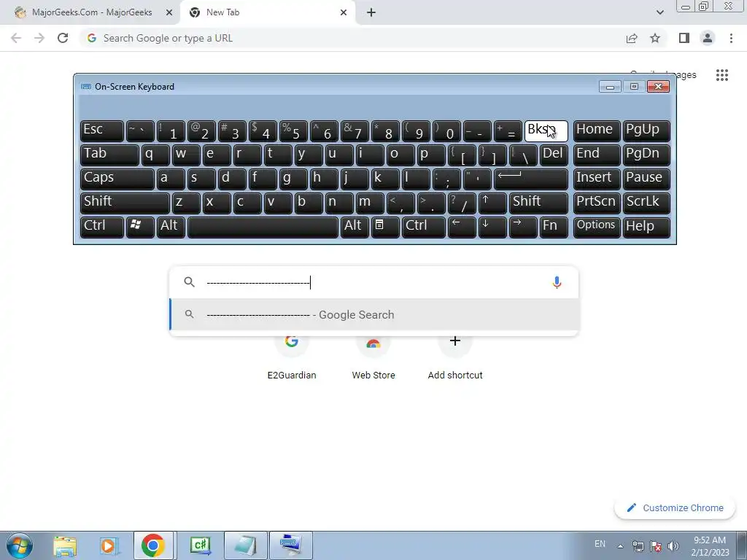Click the Bksp key on keyboard
This screenshot has height=560, width=747.
point(546,131)
